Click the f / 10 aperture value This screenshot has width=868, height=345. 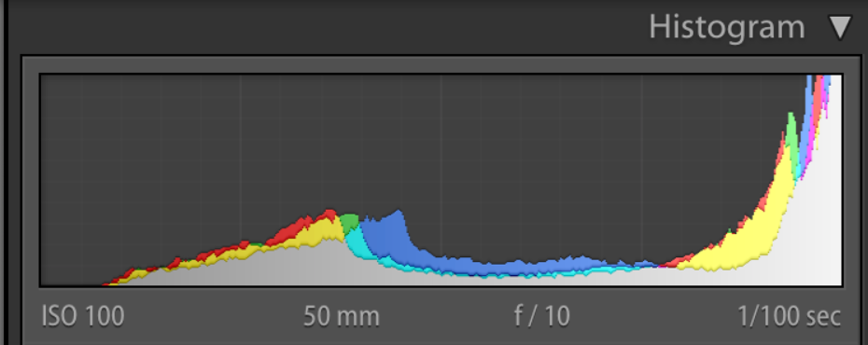point(542,317)
